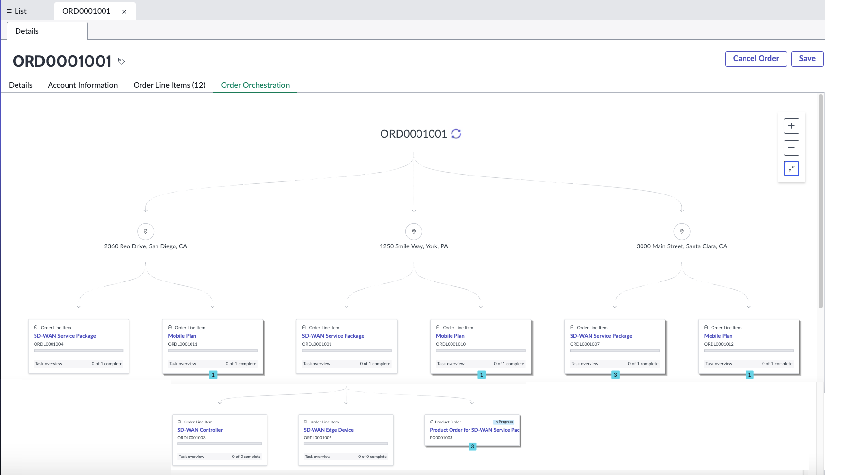Click the Save button
This screenshot has height=475, width=868.
807,58
